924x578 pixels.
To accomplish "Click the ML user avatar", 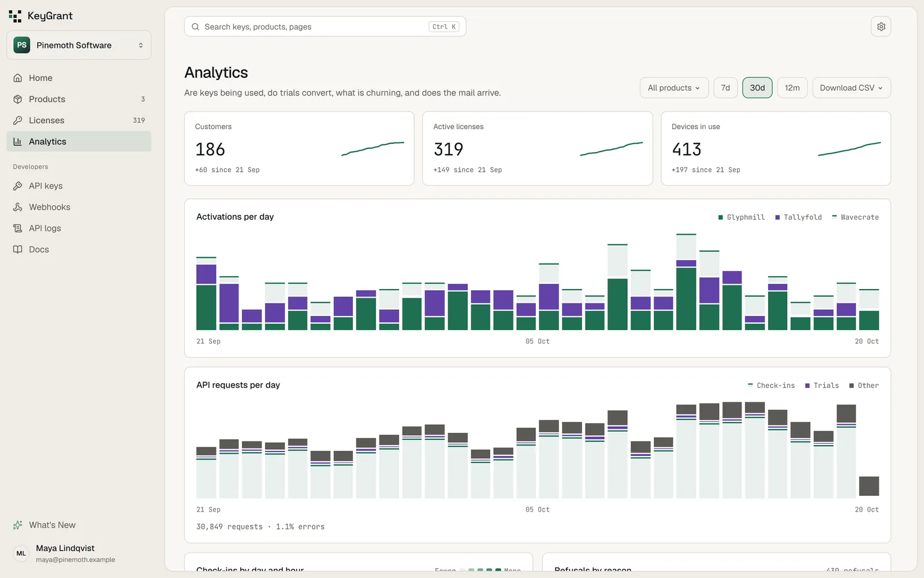I will 21,554.
